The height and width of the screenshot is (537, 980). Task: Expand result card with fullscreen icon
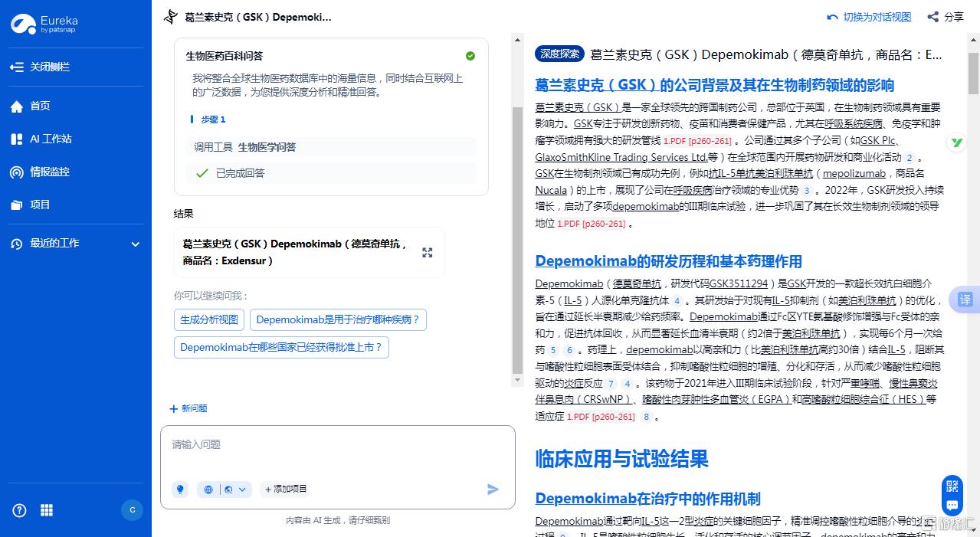pyautogui.click(x=428, y=253)
